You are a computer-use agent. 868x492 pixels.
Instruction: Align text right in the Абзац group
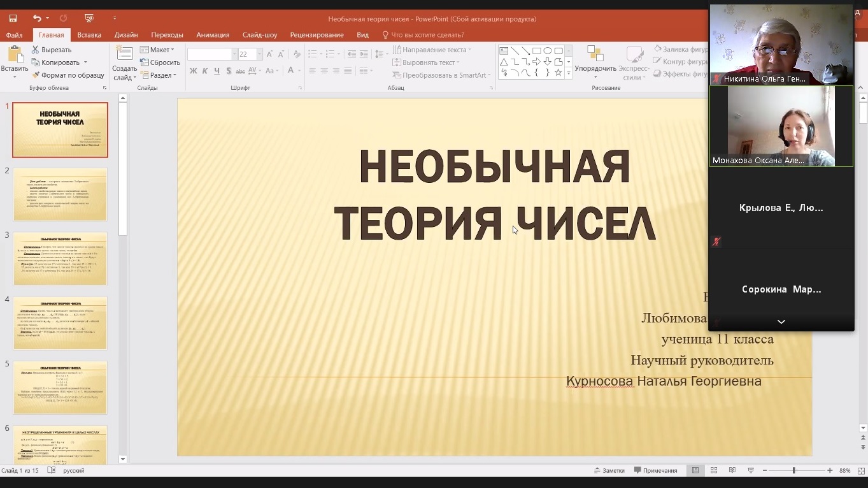tap(336, 71)
